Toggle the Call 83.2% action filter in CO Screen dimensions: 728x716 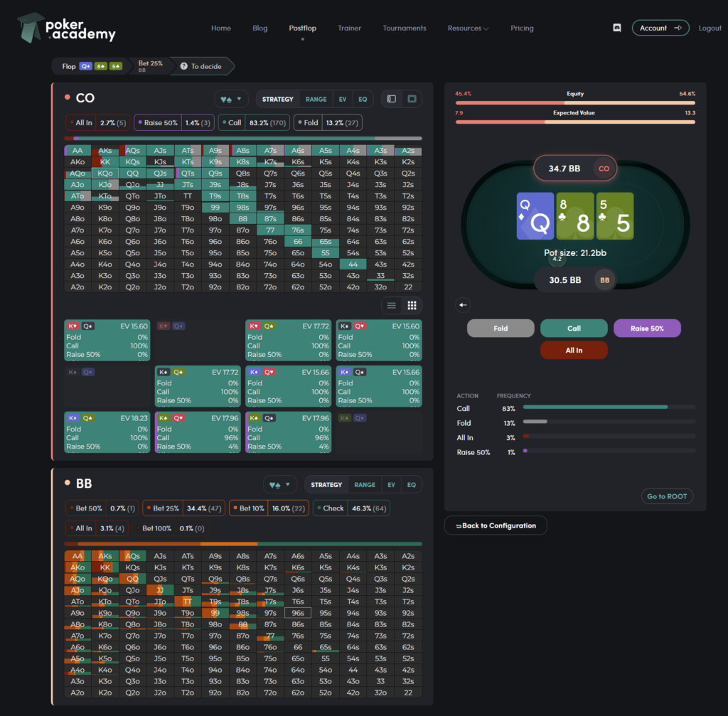pos(254,122)
